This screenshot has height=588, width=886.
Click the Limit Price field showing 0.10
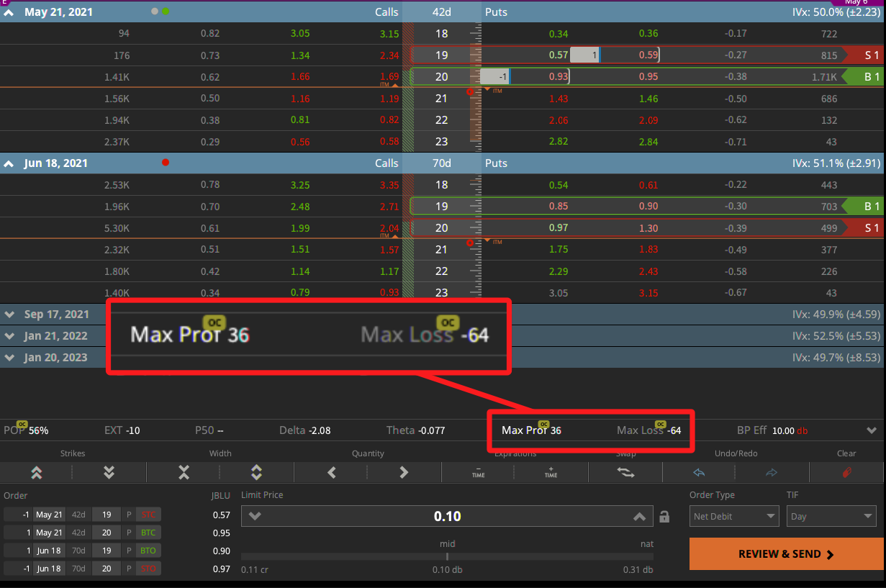(447, 516)
